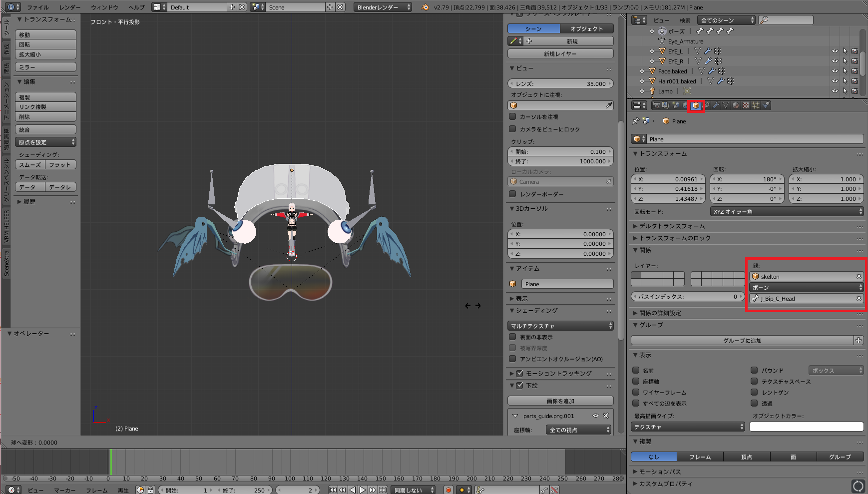Click the 回転 button
This screenshot has width=868, height=494.
point(45,44)
